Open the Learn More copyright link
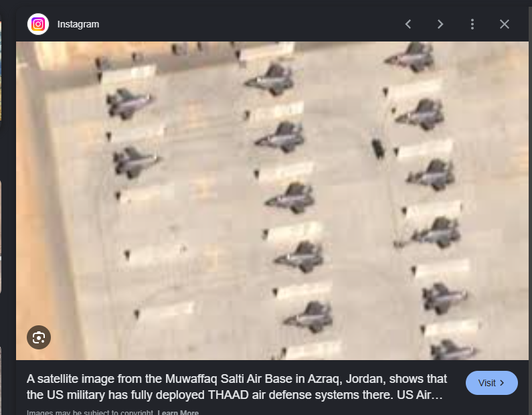This screenshot has height=415, width=532. [178, 412]
